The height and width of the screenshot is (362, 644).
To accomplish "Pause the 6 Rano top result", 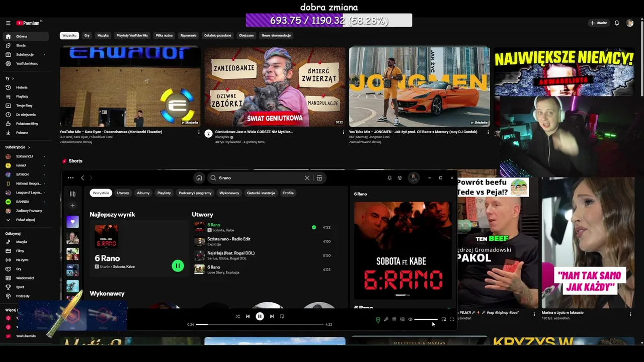I will point(178,266).
